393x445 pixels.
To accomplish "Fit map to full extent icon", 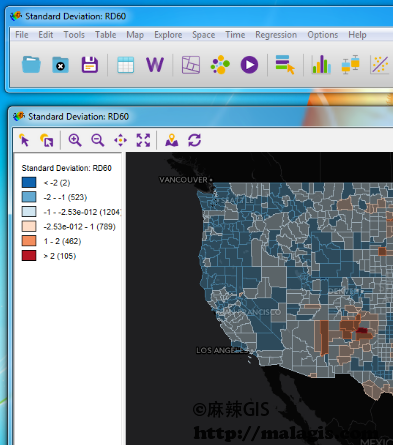I will click(143, 140).
